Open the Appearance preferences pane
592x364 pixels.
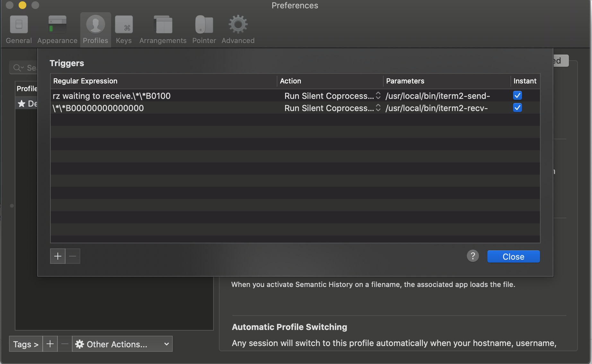point(57,30)
